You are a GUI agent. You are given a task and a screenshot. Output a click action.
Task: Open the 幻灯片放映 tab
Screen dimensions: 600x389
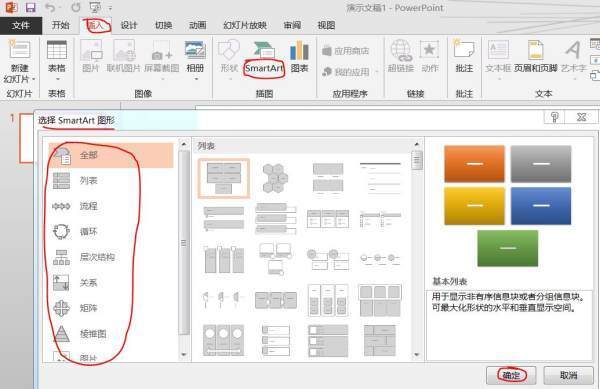coord(245,26)
